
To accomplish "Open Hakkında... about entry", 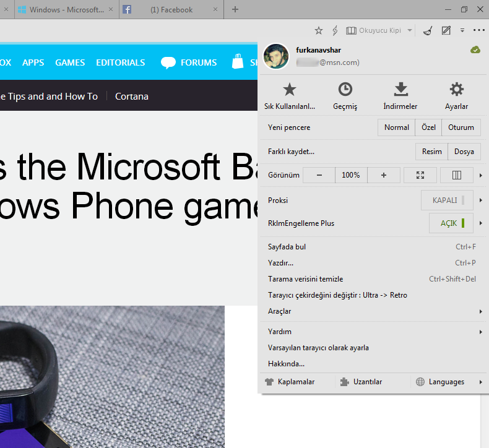I will [x=372, y=364].
